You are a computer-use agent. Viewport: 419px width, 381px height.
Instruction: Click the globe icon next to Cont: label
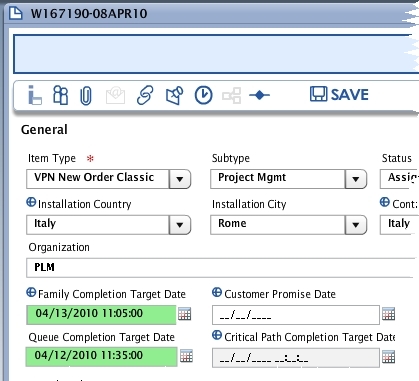tap(385, 202)
